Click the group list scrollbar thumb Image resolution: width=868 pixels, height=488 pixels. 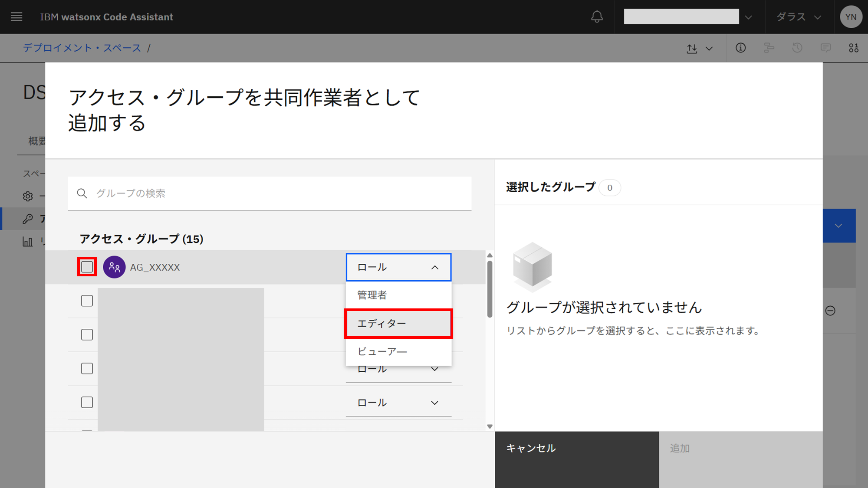click(490, 288)
